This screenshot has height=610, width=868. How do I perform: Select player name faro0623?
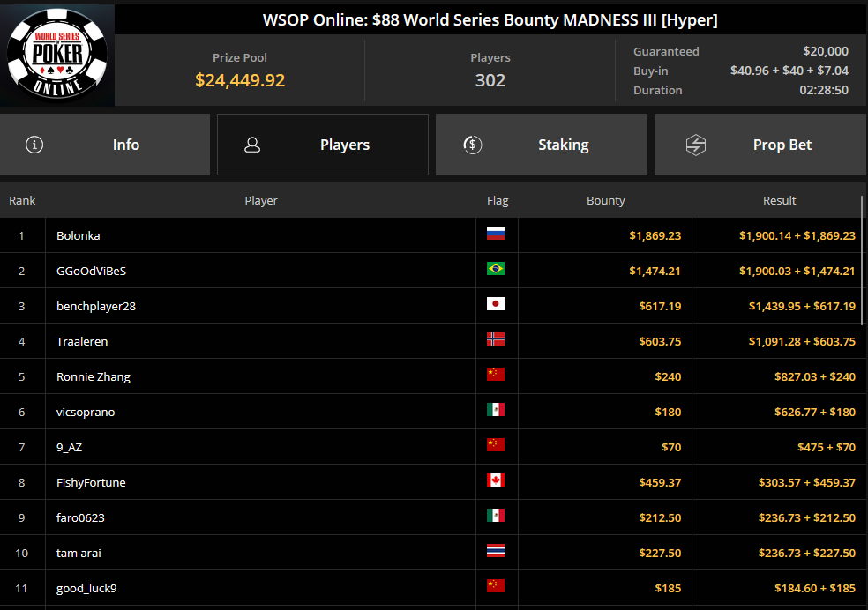click(x=80, y=518)
